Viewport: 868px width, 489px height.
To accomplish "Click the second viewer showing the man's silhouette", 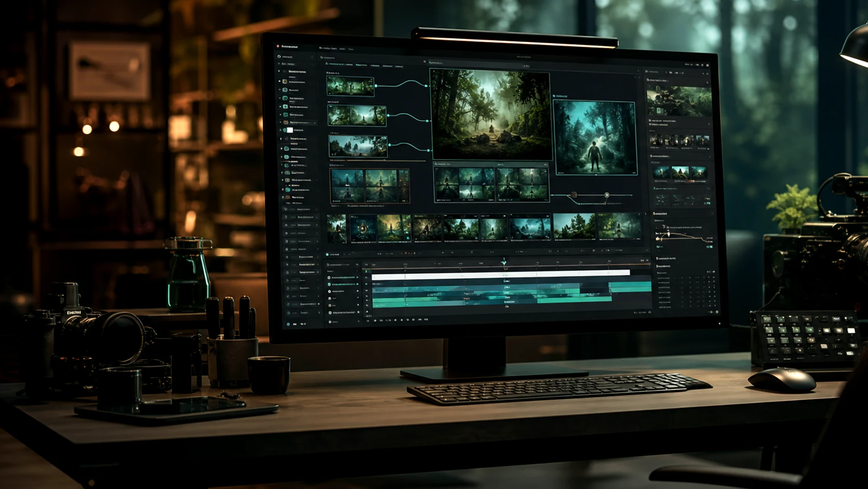I will click(x=595, y=138).
